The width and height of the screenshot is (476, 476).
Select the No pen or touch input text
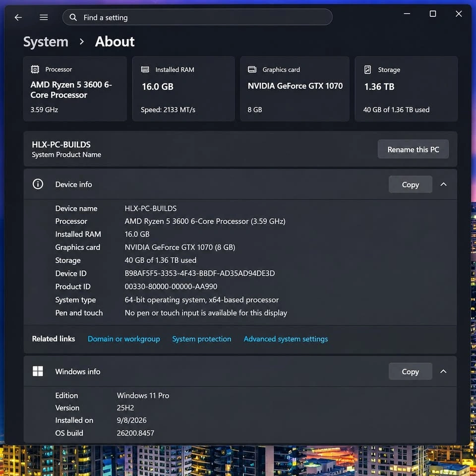click(x=206, y=313)
